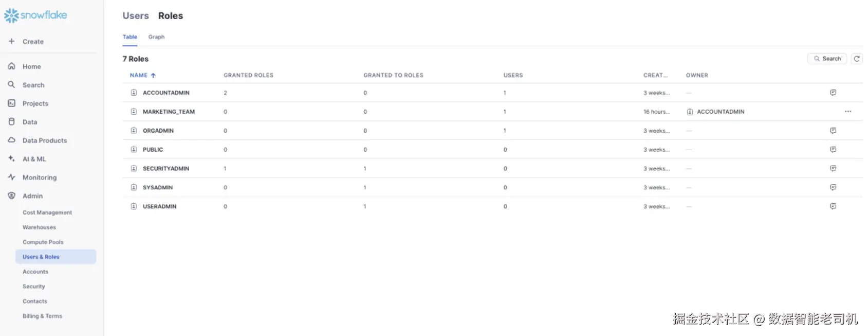The height and width of the screenshot is (336, 868).
Task: Open Cost Management in Admin menu
Action: 47,213
